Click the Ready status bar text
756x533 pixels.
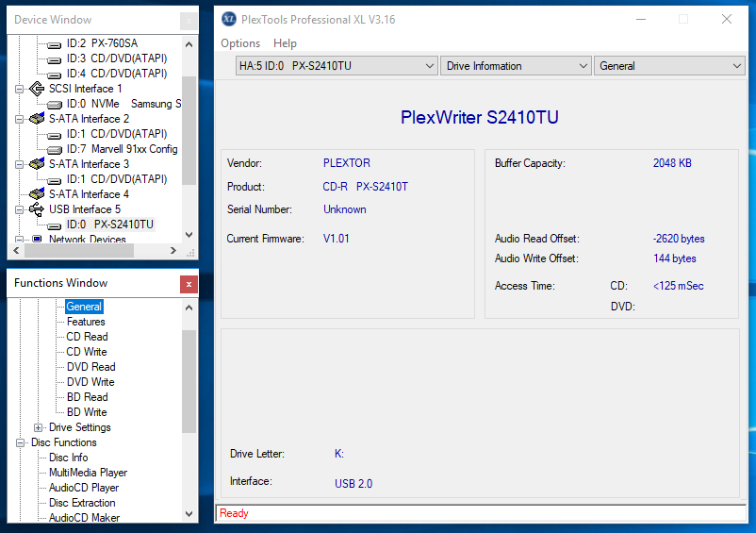coord(234,513)
